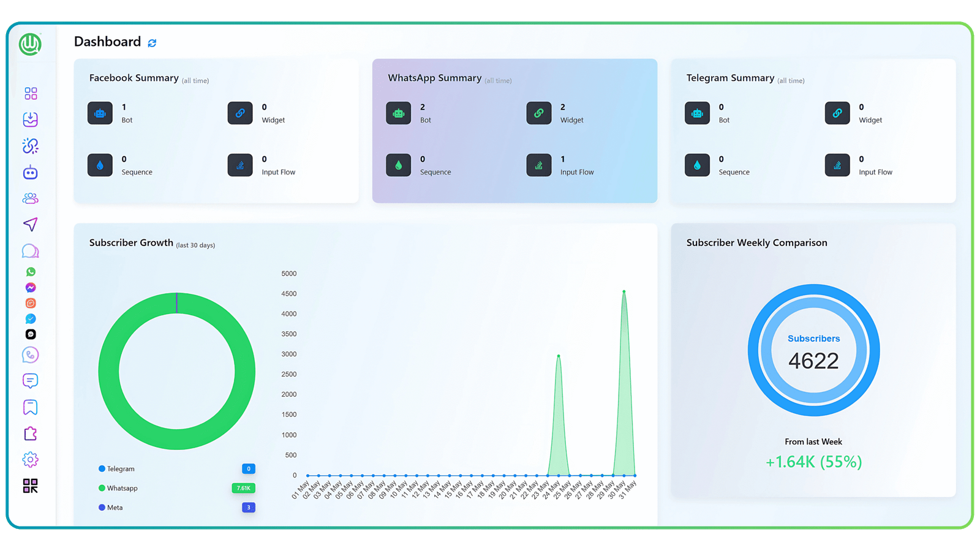Click the Subscriber Growth heading

(x=131, y=243)
